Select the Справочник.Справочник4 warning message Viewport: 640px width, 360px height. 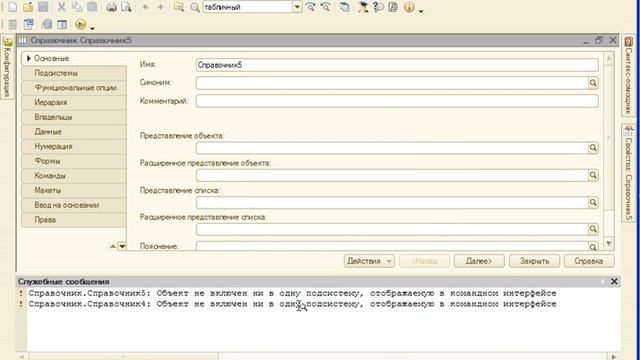[x=292, y=304]
